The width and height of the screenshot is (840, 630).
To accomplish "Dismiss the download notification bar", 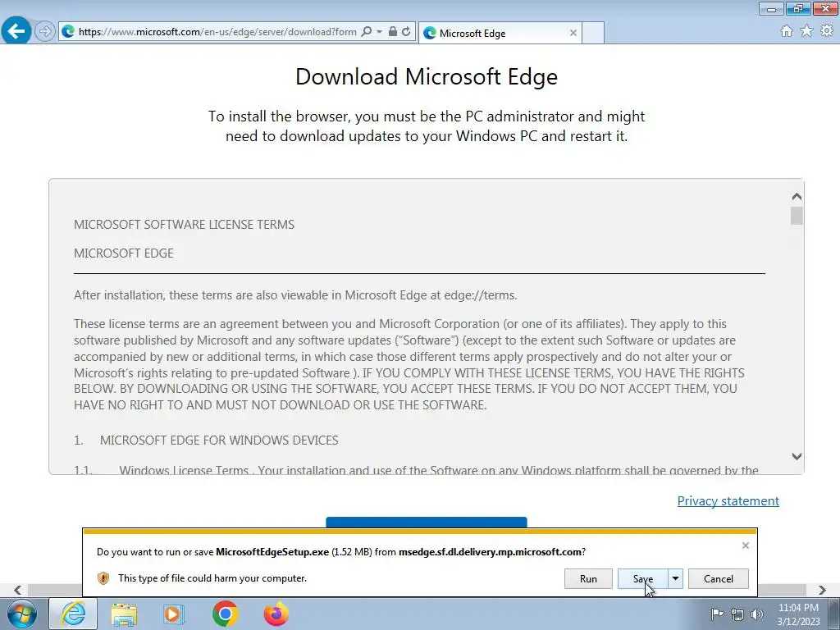I will [x=745, y=546].
